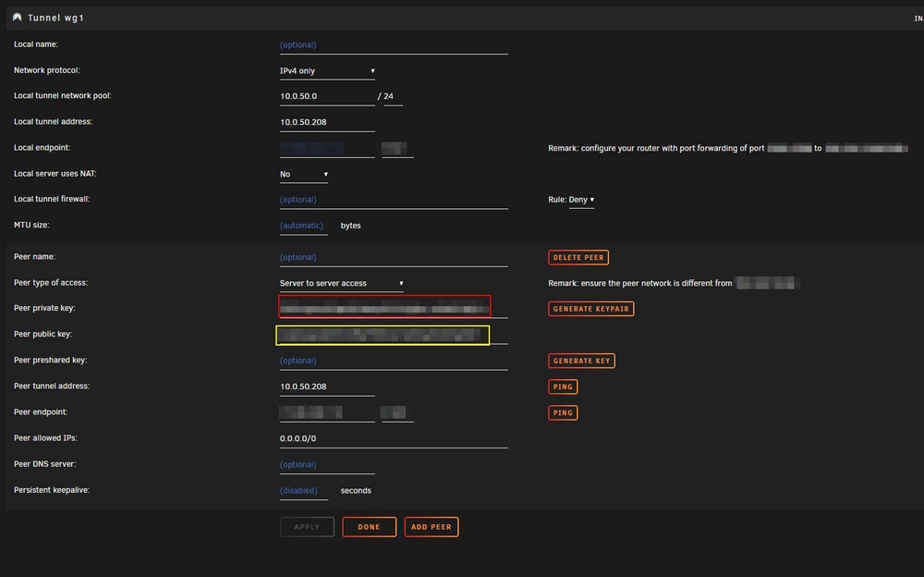The height and width of the screenshot is (577, 924).
Task: Click Generate Key for preshared key
Action: coord(581,361)
